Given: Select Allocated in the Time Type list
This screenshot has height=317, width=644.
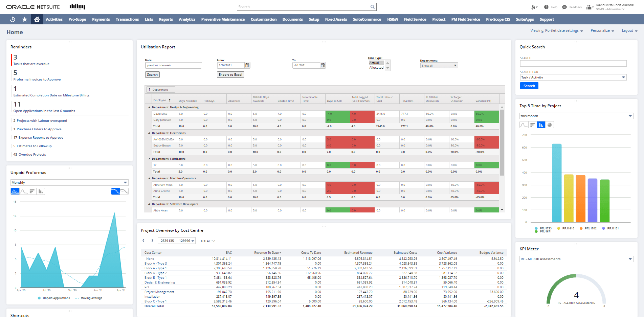Looking at the screenshot, I should [x=376, y=67].
